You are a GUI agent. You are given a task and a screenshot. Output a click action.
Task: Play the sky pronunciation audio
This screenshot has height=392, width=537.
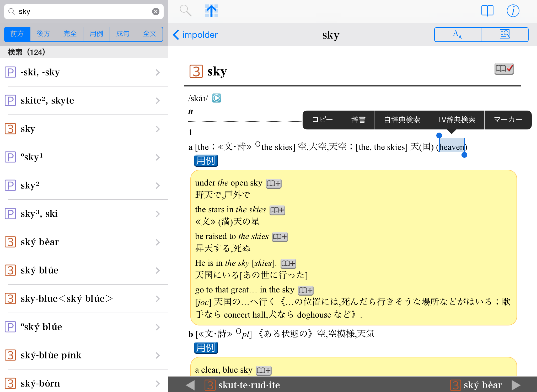point(217,98)
